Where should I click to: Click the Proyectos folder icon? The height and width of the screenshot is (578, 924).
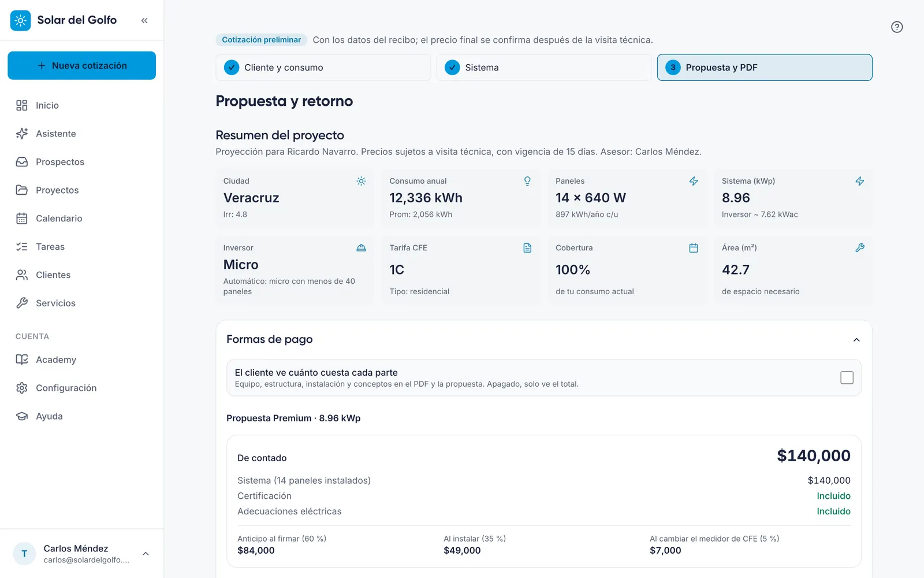pos(22,190)
